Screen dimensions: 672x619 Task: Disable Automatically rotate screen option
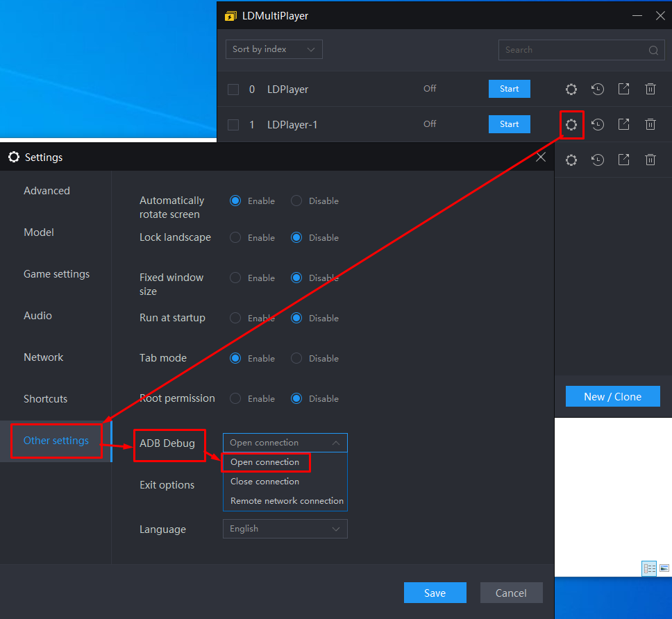pyautogui.click(x=297, y=201)
